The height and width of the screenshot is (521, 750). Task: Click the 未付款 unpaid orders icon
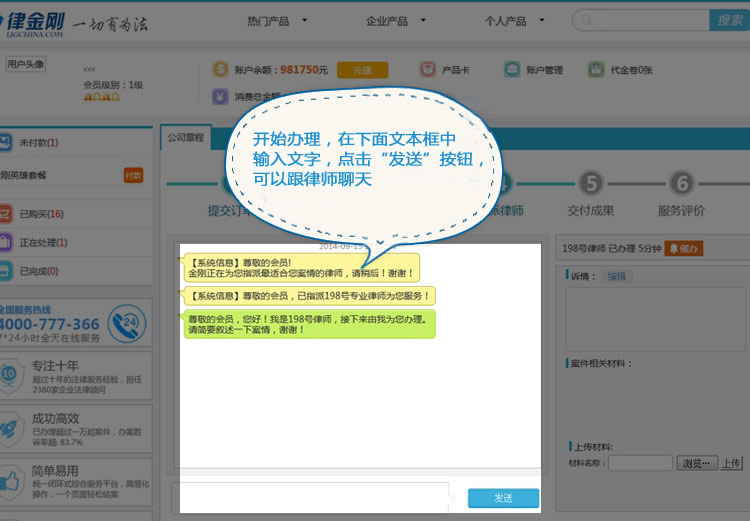pos(8,143)
